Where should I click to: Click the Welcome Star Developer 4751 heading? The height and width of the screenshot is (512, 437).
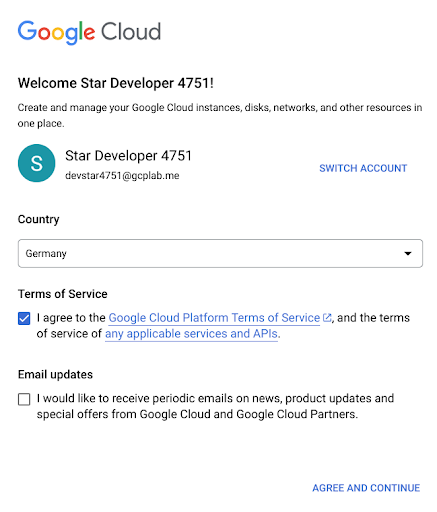pos(116,83)
